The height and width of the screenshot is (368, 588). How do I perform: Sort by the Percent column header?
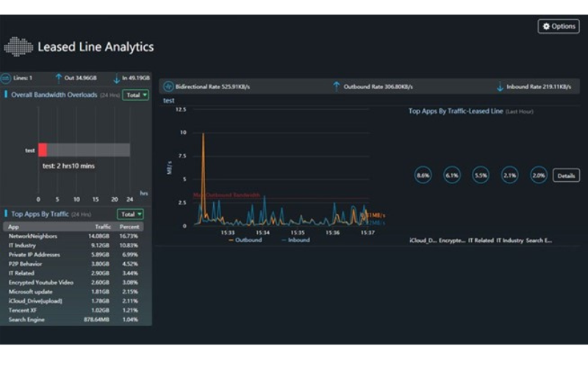point(129,227)
